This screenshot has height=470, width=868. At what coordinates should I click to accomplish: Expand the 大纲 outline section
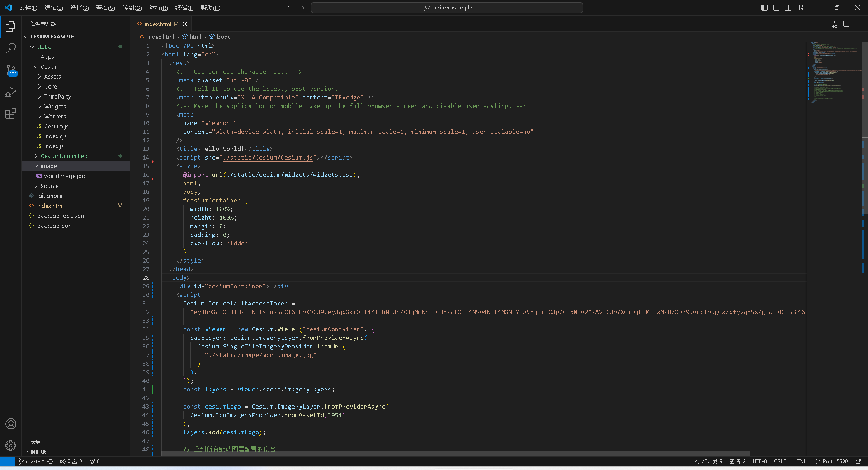pyautogui.click(x=75, y=442)
